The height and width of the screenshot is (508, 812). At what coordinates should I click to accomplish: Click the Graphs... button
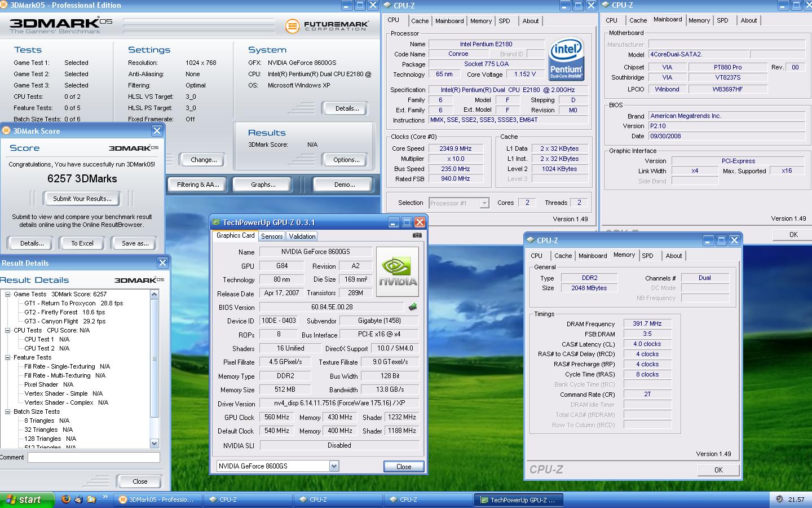[x=263, y=185]
